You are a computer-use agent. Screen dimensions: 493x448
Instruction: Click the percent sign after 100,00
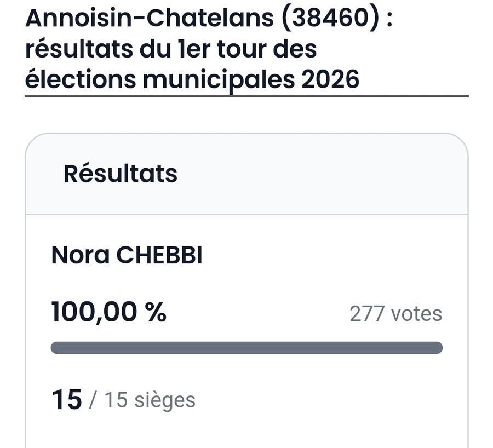tap(156, 313)
